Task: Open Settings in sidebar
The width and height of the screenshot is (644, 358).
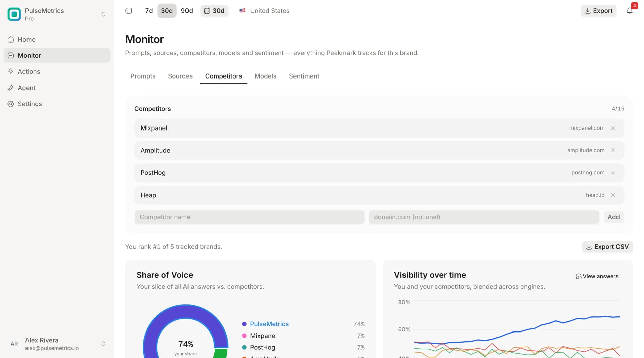Action: (x=57, y=104)
